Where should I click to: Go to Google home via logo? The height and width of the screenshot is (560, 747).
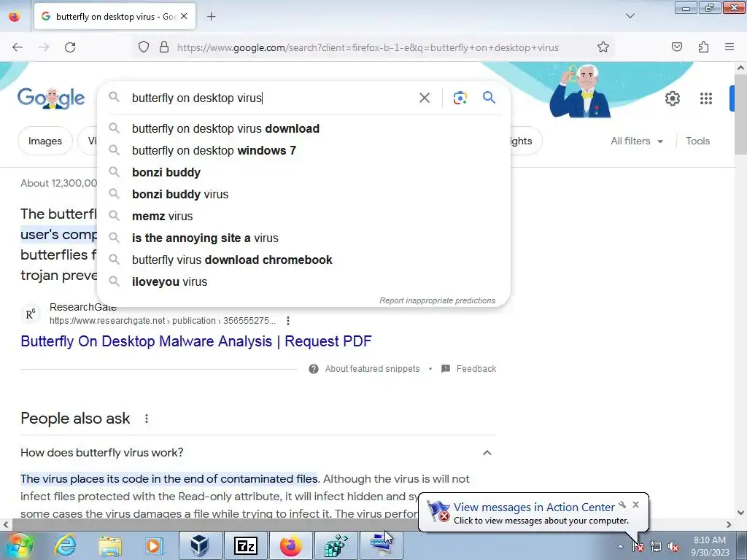(51, 98)
